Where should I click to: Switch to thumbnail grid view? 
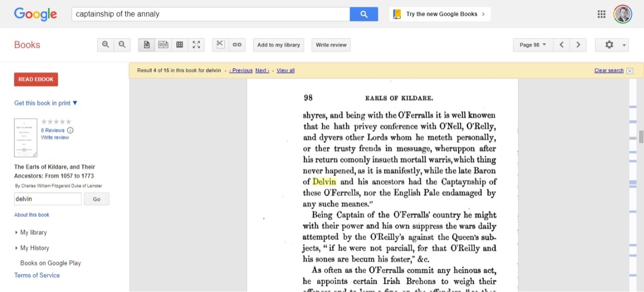pyautogui.click(x=180, y=45)
